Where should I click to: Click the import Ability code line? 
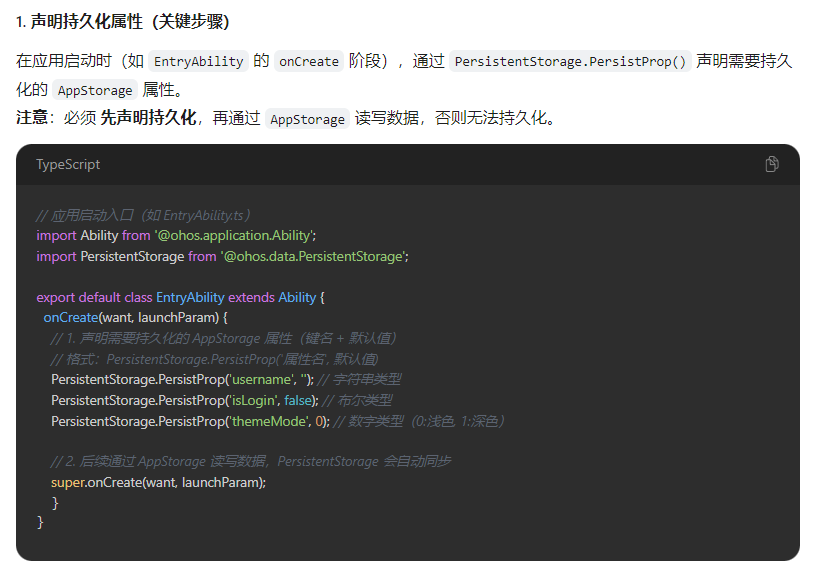[x=176, y=236]
